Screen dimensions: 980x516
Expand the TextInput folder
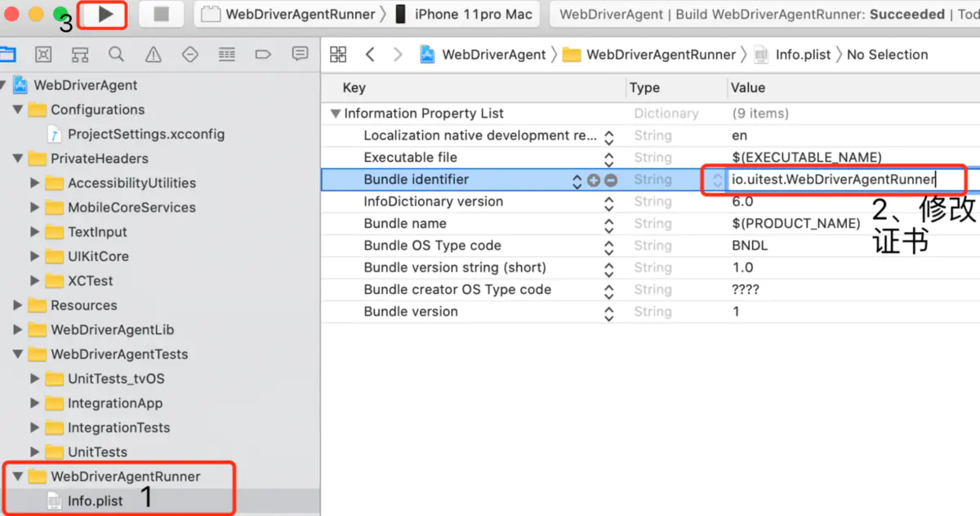coord(34,232)
